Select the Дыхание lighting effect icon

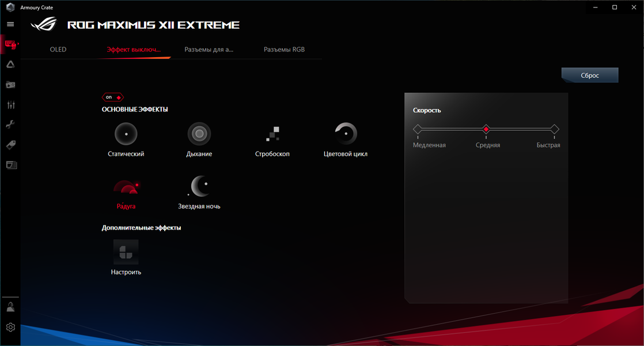[199, 134]
